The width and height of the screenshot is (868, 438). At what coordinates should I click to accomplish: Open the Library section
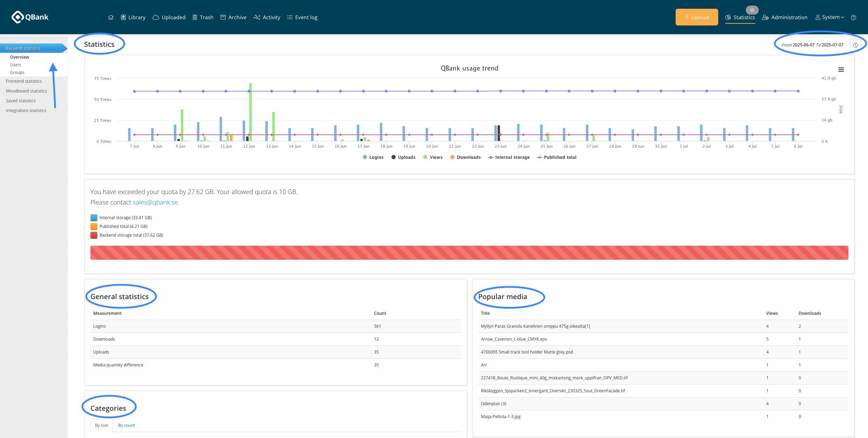point(133,17)
